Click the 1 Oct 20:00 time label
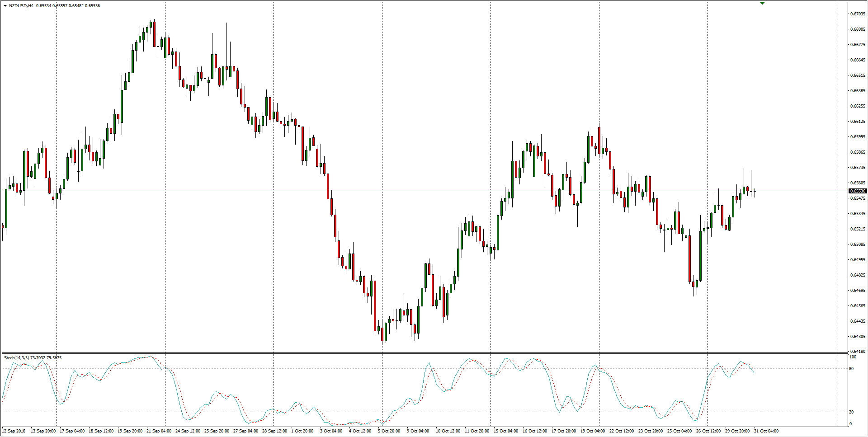 click(302, 431)
